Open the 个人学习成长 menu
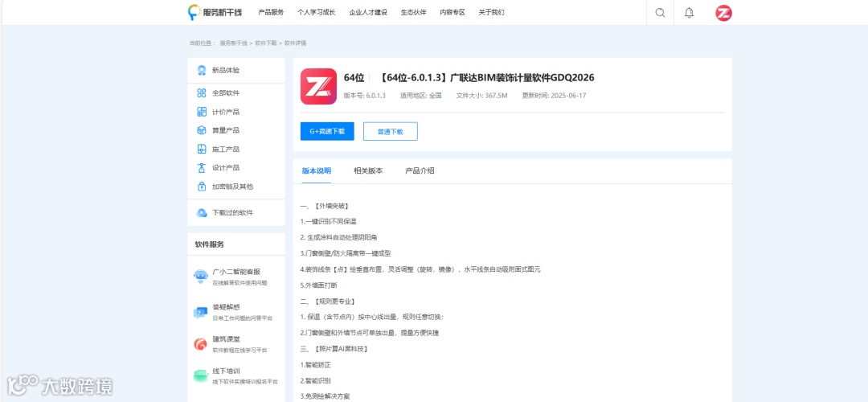Viewport: 868px width, 402px height. 316,12
